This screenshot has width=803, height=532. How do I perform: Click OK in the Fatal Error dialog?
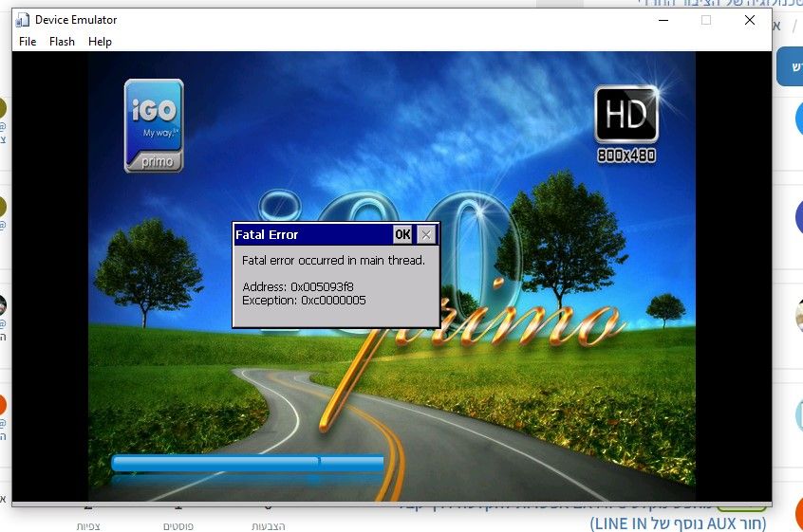[402, 234]
